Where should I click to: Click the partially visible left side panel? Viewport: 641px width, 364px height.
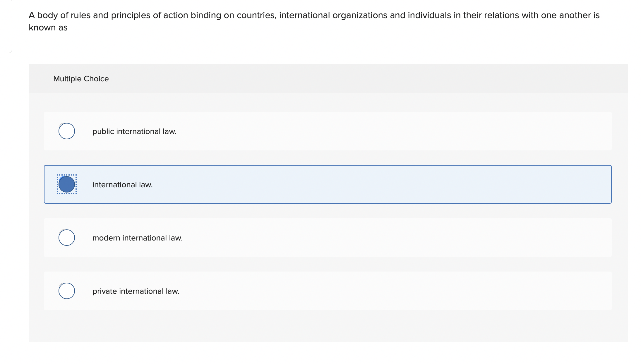[6, 26]
